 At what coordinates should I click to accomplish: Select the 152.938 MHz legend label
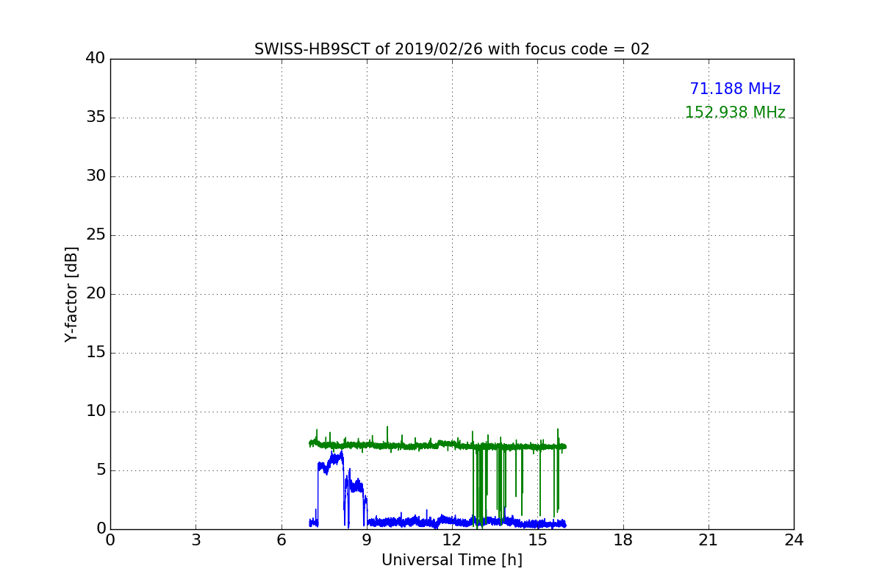tap(735, 112)
